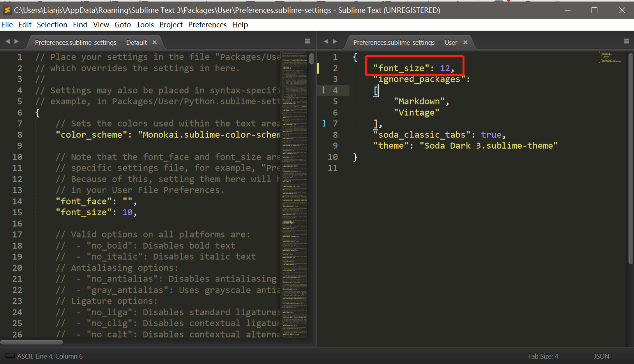Screen dimensions: 634x364
Task: Click the true value of soda_classic_tabs
Action: click(x=491, y=135)
